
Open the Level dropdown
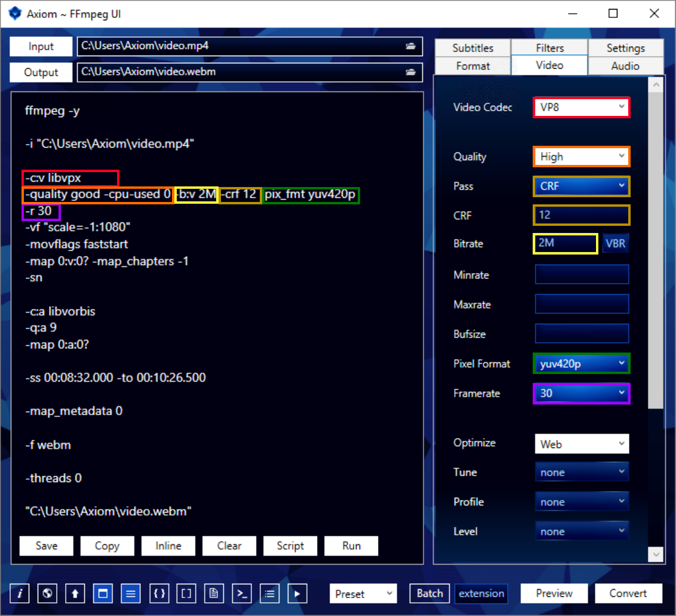point(582,531)
